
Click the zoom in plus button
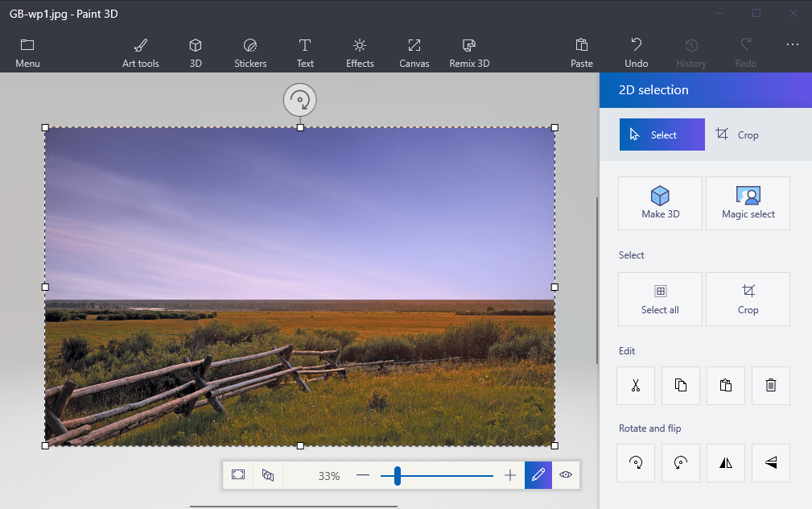pyautogui.click(x=510, y=475)
